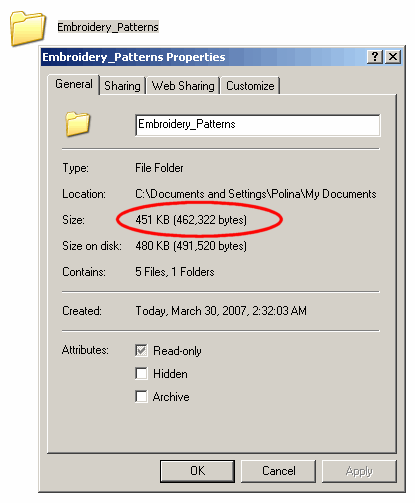Click the size on disk value '480 KB (491,520 bytes)'
This screenshot has width=415, height=503.
[x=191, y=246]
